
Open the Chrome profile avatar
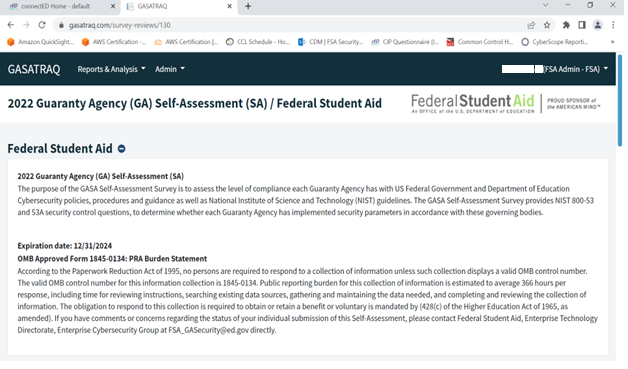[x=598, y=25]
